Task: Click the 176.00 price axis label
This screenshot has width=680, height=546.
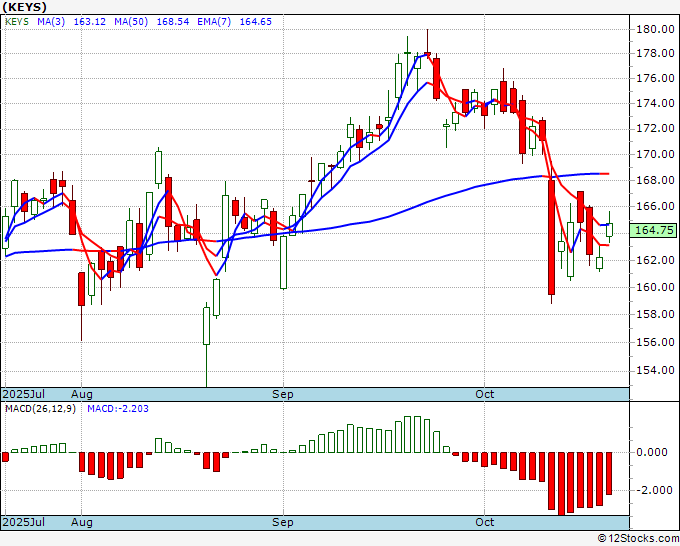Action: pos(655,78)
